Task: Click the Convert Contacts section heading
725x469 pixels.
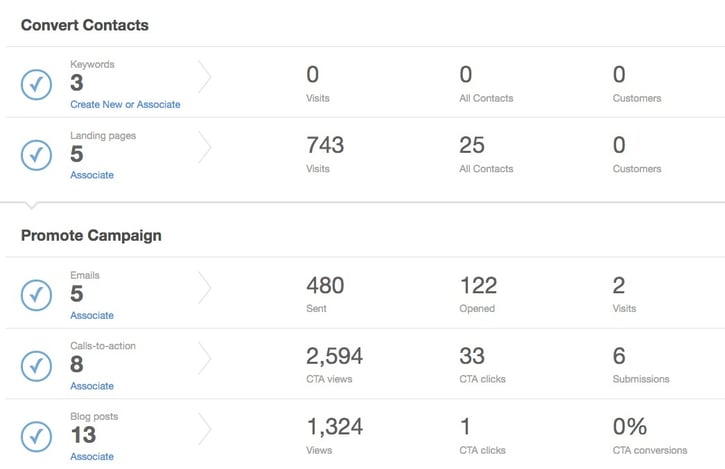Action: (85, 25)
